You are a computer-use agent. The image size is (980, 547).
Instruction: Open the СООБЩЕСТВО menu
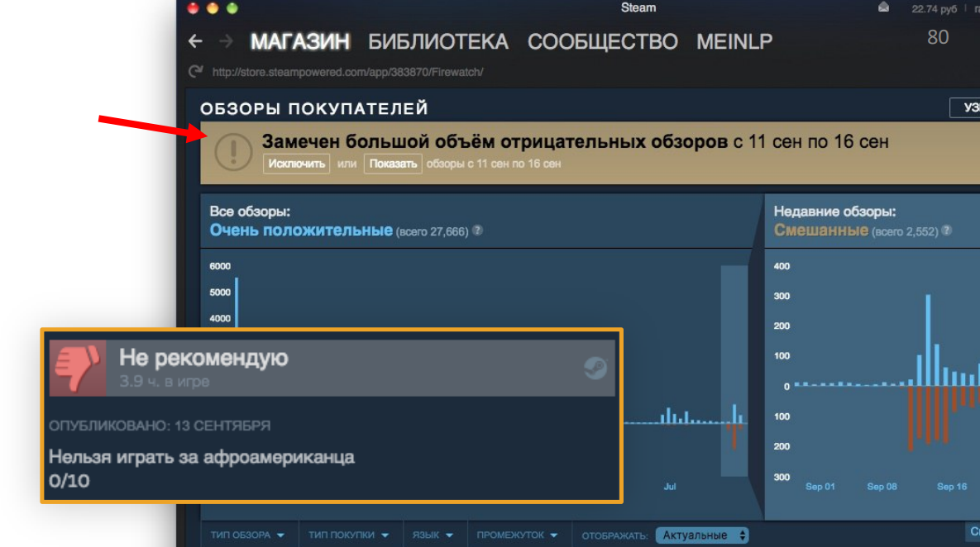tap(602, 41)
